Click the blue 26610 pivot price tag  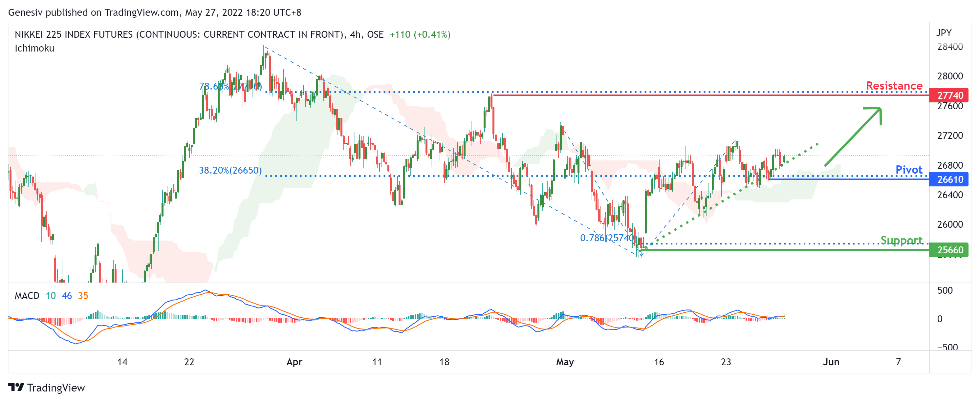[948, 179]
